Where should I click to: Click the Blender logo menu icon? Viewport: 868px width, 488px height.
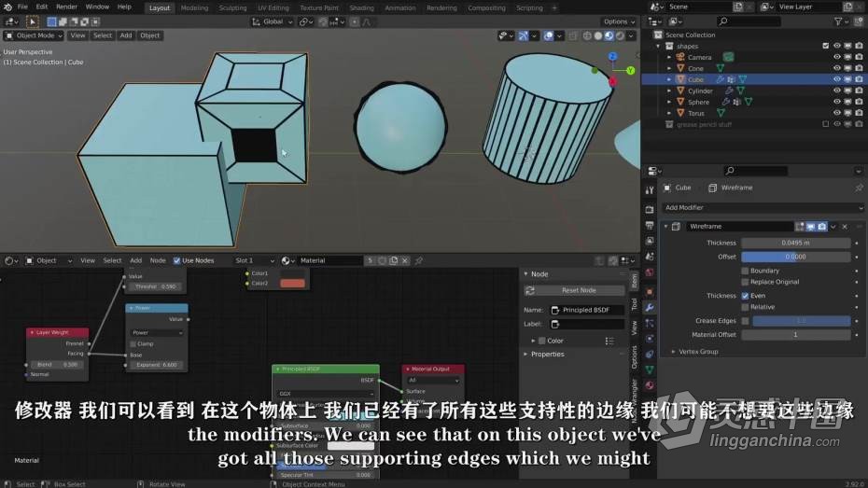(7, 7)
